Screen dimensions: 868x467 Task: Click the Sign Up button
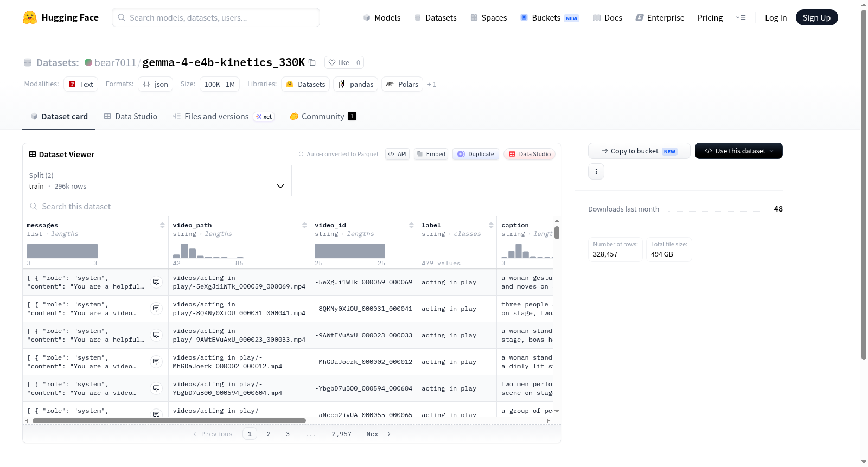[816, 17]
